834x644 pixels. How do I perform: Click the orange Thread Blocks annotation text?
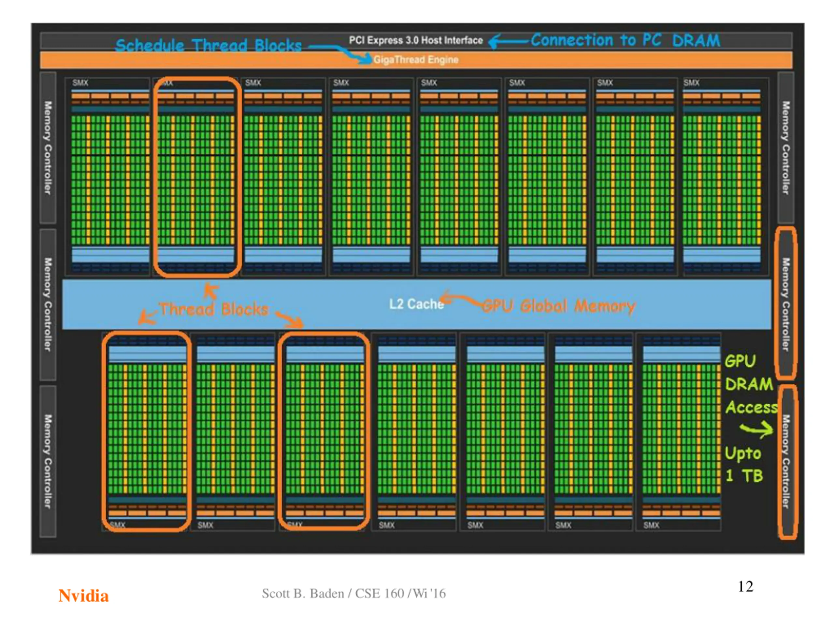pos(214,309)
